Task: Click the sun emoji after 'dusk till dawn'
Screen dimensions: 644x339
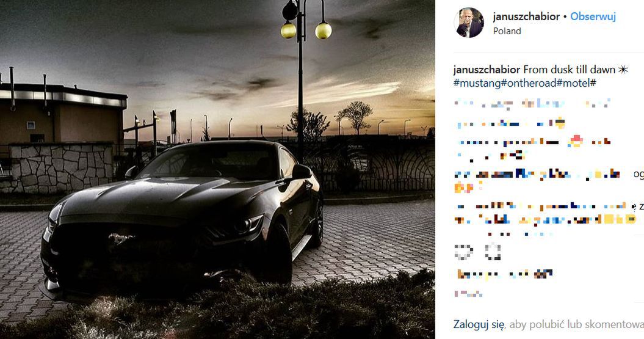Action: point(623,70)
